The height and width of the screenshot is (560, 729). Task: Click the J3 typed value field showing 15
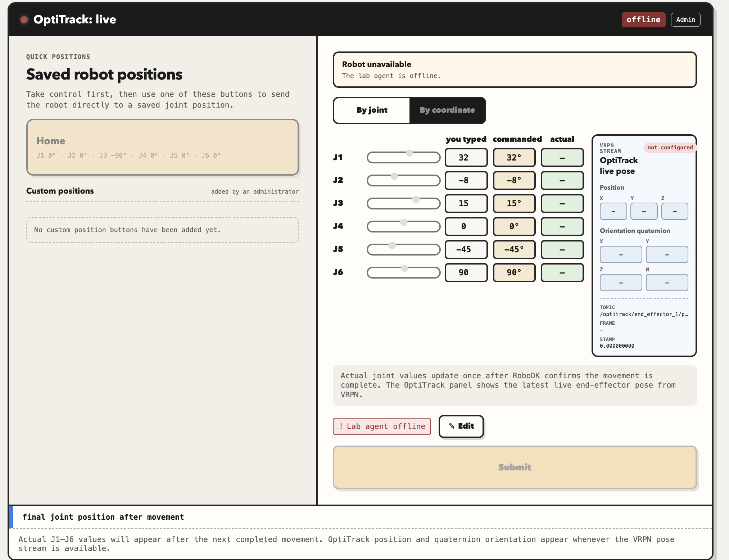coord(466,203)
